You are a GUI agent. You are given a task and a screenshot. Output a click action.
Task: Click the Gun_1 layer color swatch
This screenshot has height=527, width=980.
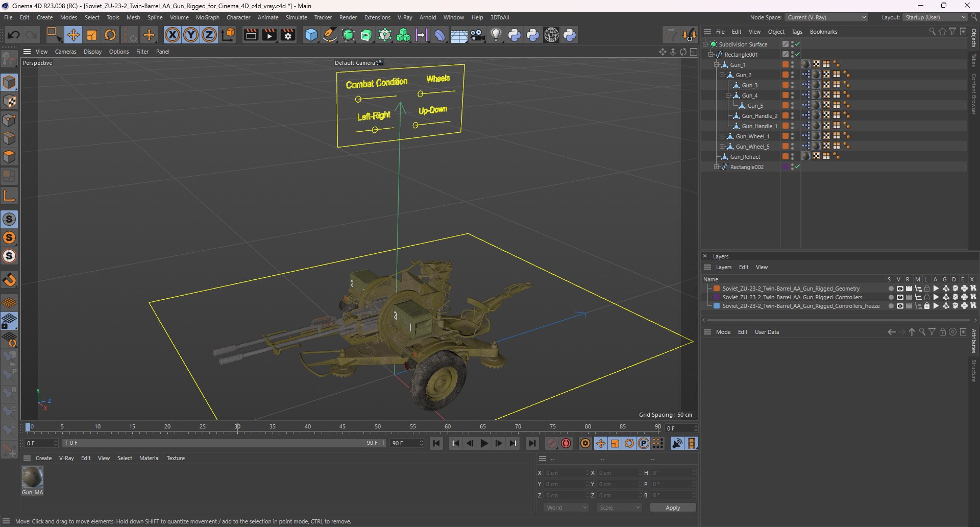[786, 65]
